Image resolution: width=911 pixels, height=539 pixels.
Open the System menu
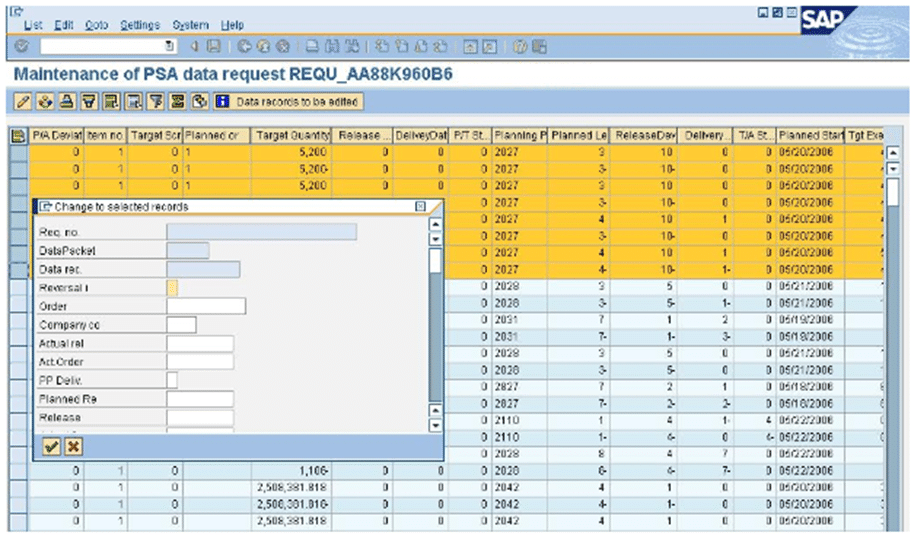click(x=191, y=25)
